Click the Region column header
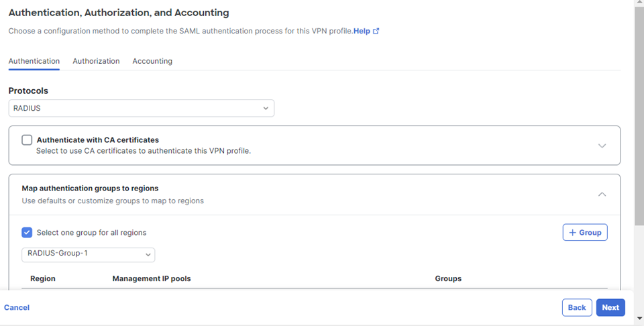Screen dimensions: 644x326 tap(43, 279)
